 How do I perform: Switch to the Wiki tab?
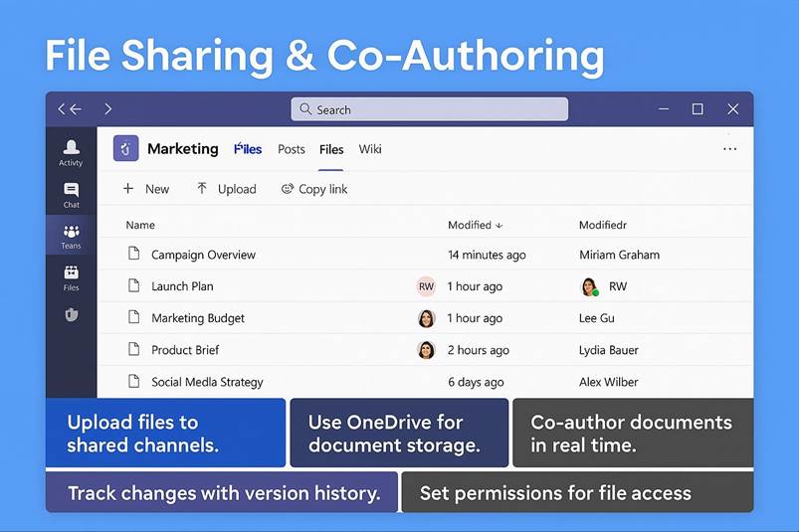[370, 149]
